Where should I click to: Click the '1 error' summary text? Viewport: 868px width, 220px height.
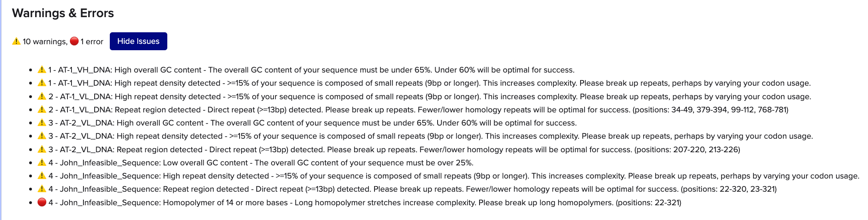pos(92,41)
